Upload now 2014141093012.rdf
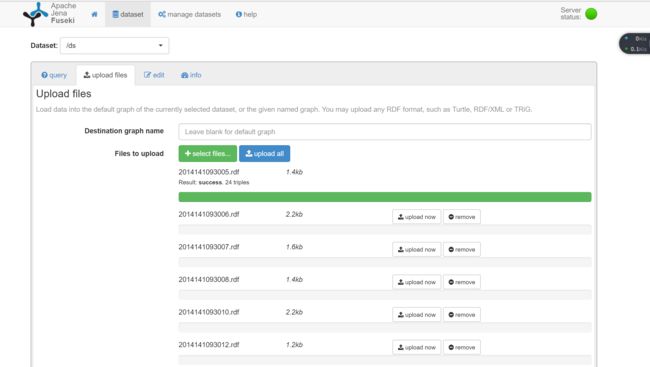Image resolution: width=650 pixels, height=367 pixels. pos(417,348)
